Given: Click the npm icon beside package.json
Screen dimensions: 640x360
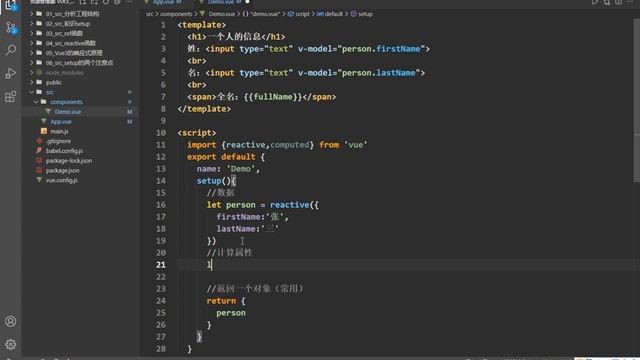Looking at the screenshot, I should tap(39, 170).
